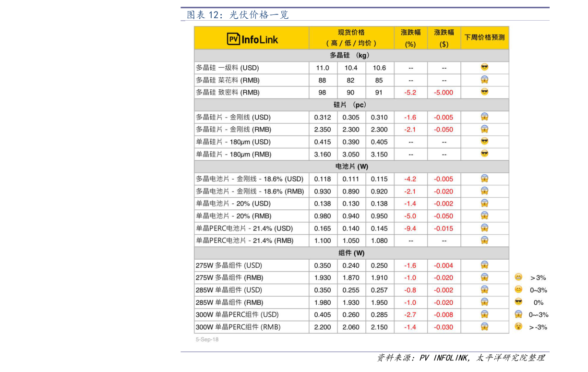The height and width of the screenshot is (372, 588).
Task: Click the -9.4 percent change value
Action: tap(410, 228)
